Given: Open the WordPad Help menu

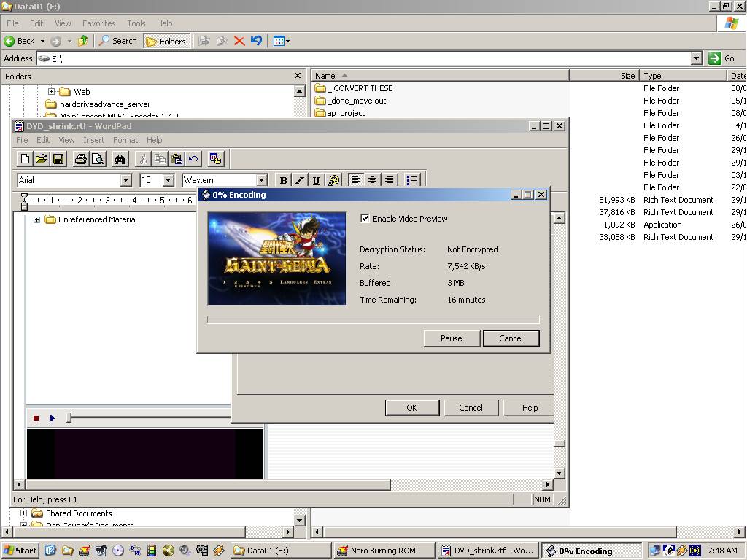Looking at the screenshot, I should tap(155, 140).
